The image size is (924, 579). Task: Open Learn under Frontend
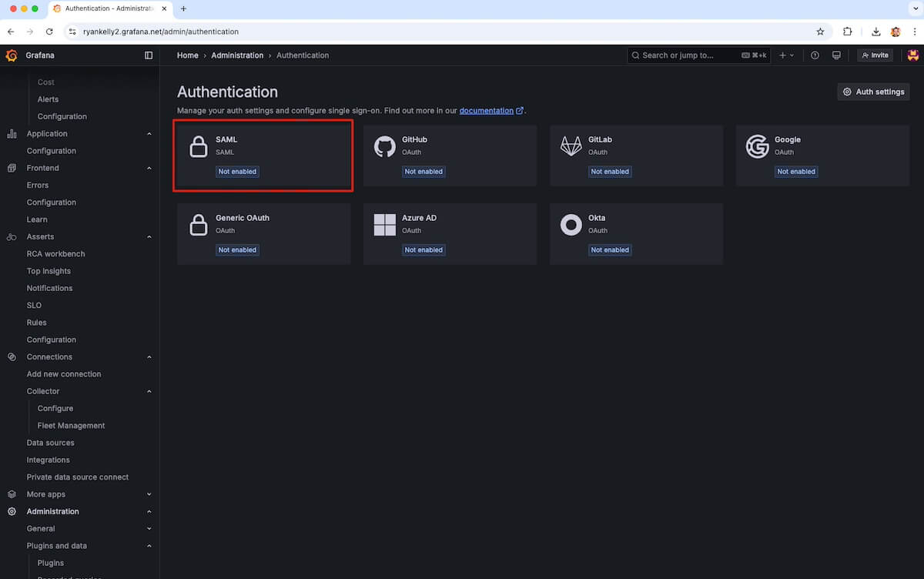pyautogui.click(x=37, y=219)
